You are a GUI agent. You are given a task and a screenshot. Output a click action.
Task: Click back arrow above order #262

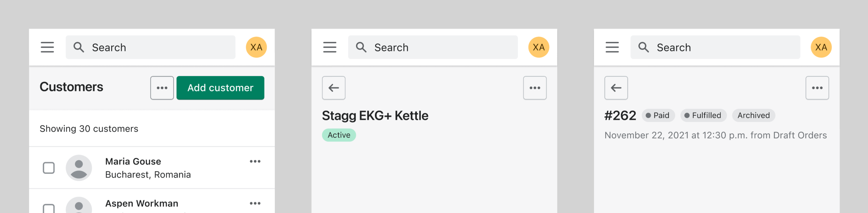(616, 88)
